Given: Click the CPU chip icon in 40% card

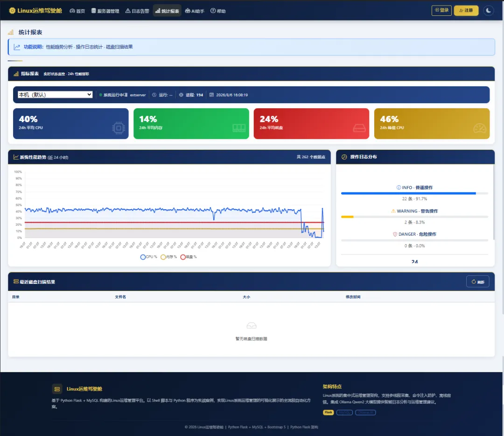Looking at the screenshot, I should tap(119, 128).
